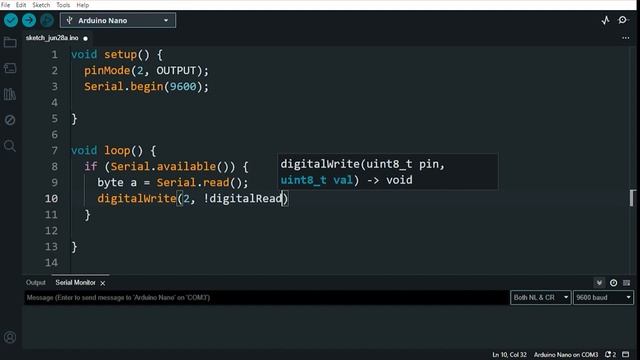Viewport: 640px width, 360px height.
Task: Click the Verify sketch checkmark button
Action: point(11,20)
